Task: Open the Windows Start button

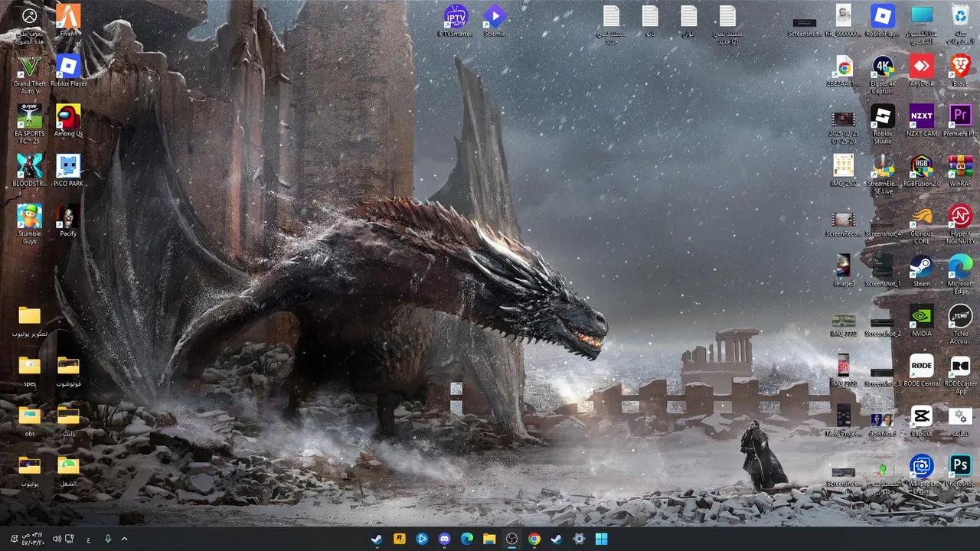Action: tap(602, 539)
